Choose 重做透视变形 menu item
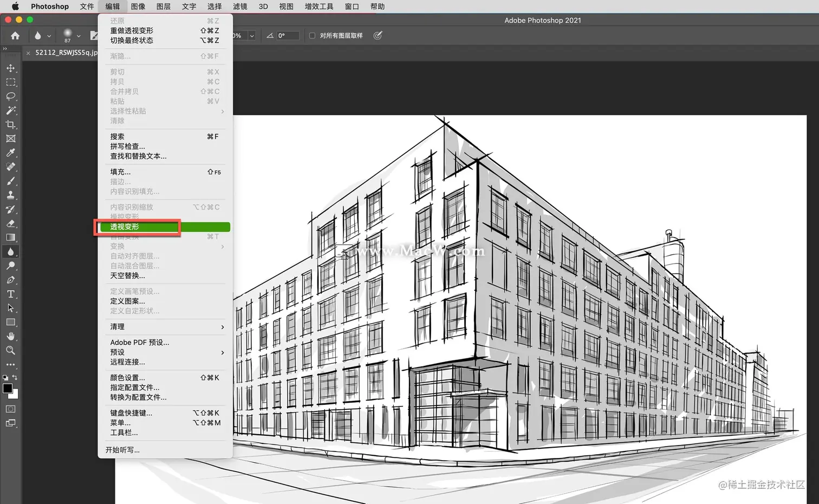819x504 pixels. point(165,31)
